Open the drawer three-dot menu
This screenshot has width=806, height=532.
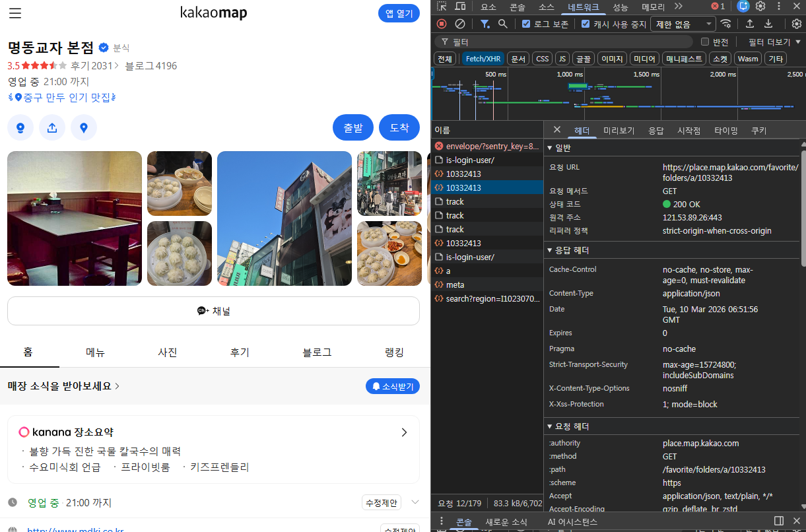(442, 521)
